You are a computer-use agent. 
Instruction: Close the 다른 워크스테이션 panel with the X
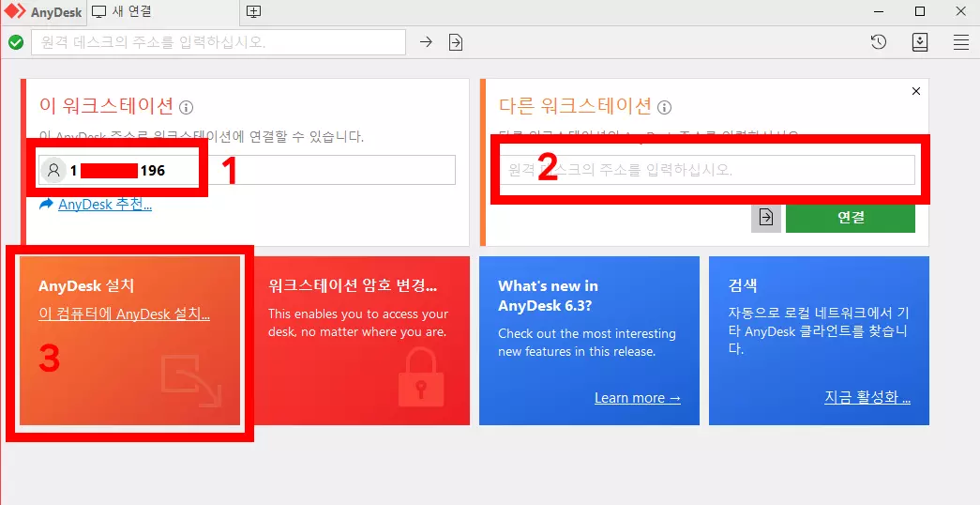916,91
